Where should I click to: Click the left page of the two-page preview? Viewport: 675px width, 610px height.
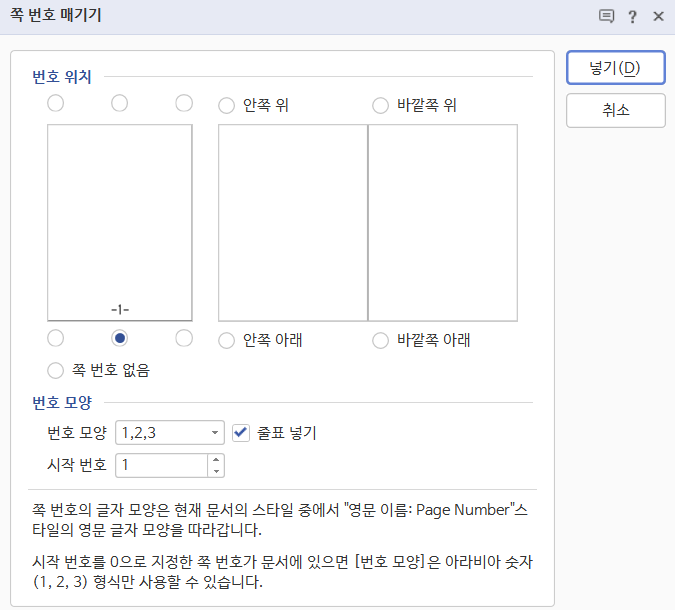pos(293,223)
